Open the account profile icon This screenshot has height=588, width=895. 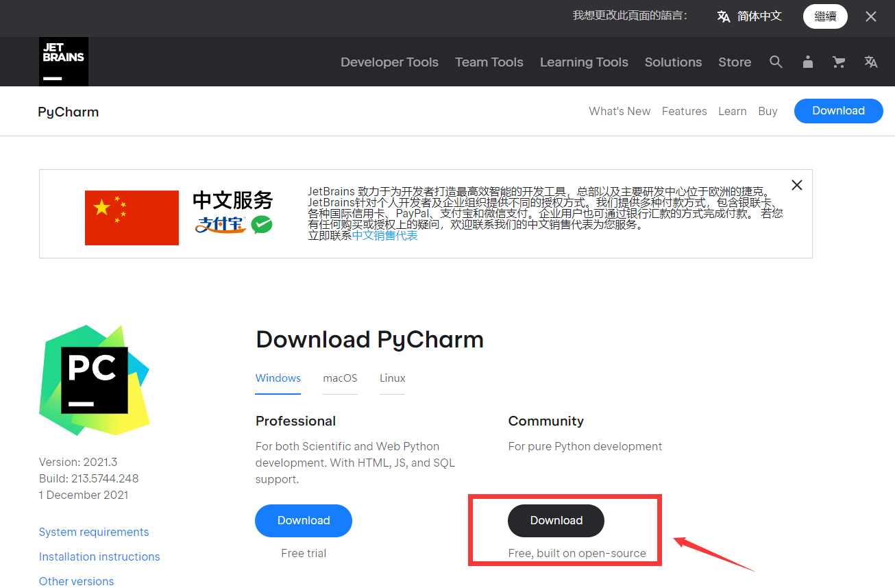(x=808, y=62)
